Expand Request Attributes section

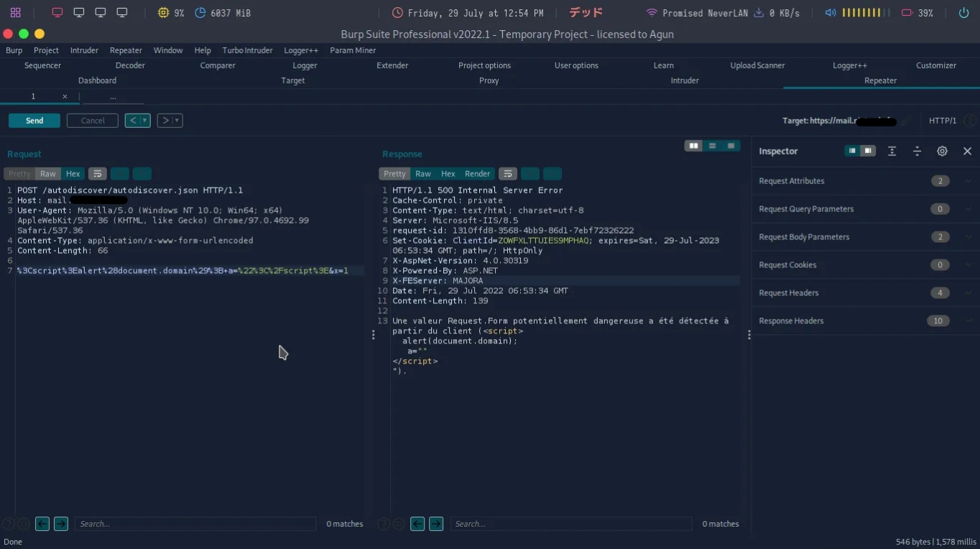click(x=865, y=181)
